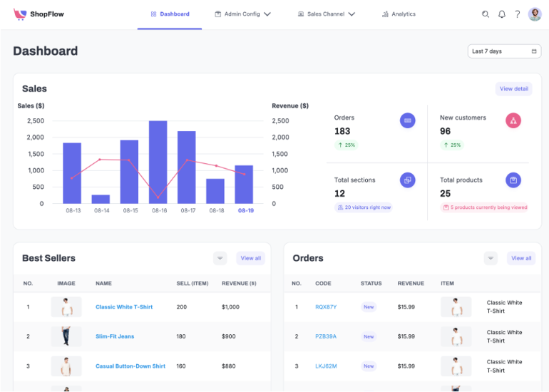Screen dimensions: 549x392
Task: Click the Total products bag icon
Action: click(x=513, y=180)
